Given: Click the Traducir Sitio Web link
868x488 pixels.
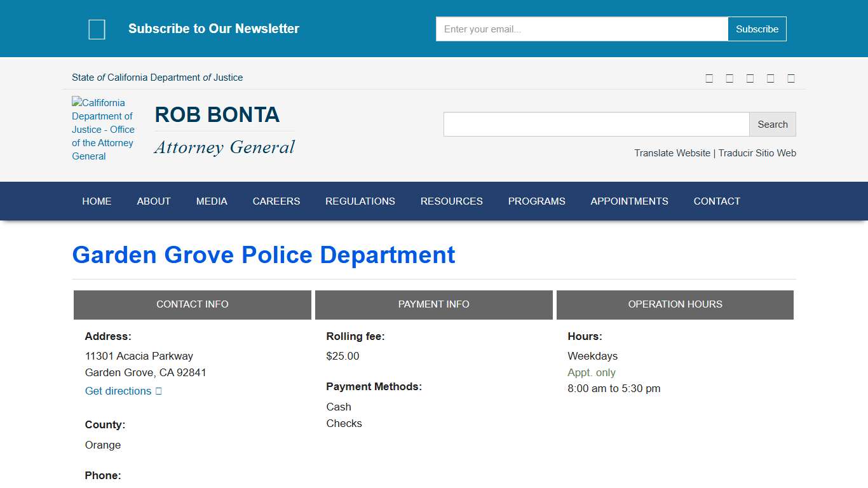Looking at the screenshot, I should coord(757,153).
